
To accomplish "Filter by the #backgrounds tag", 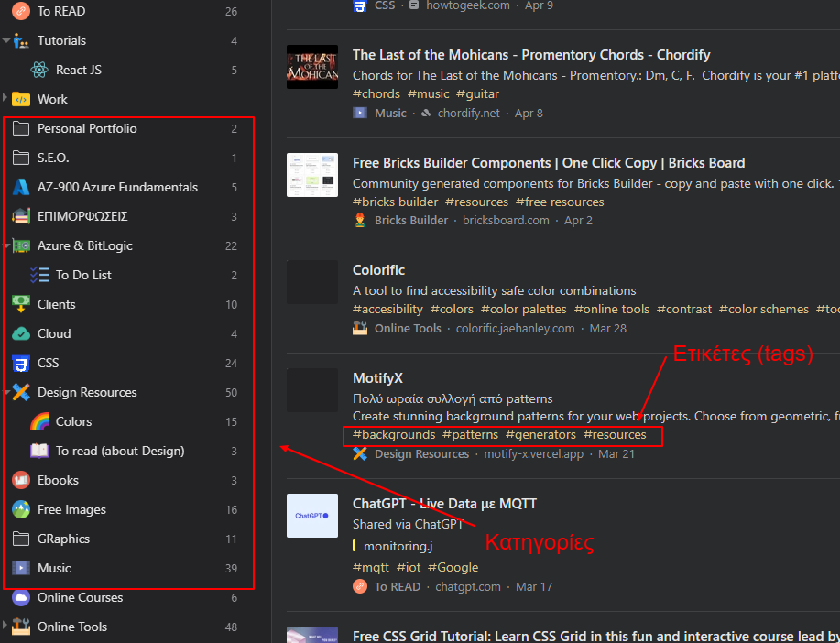I will coord(394,434).
